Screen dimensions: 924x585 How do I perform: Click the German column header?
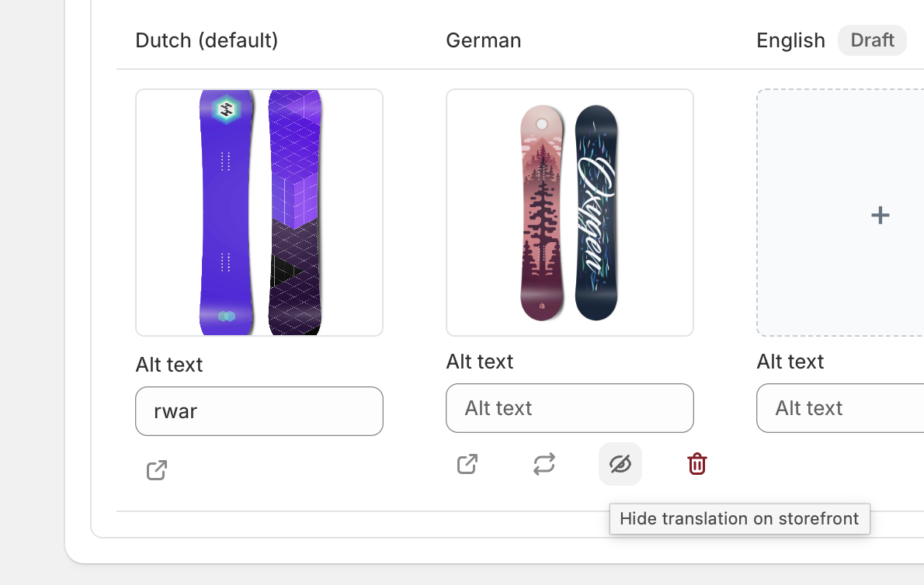coord(484,40)
